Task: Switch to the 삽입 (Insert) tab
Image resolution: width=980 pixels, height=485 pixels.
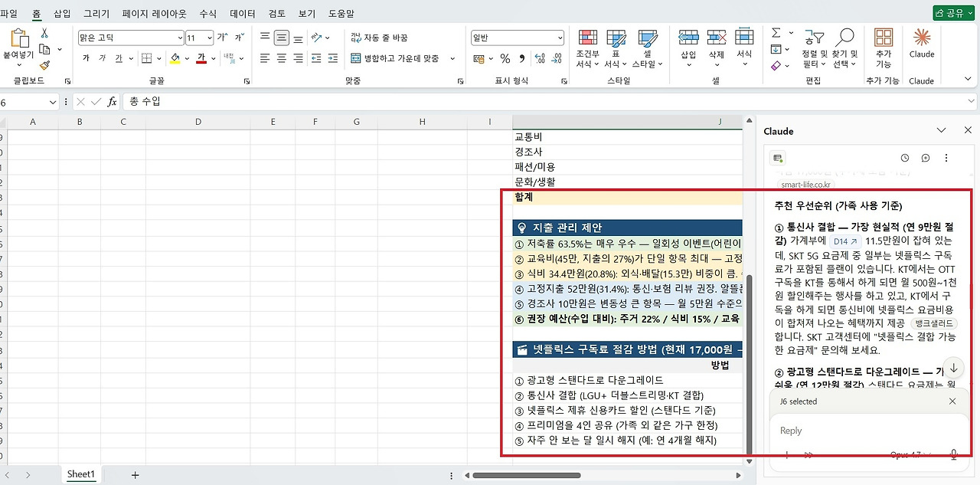Action: [x=62, y=14]
